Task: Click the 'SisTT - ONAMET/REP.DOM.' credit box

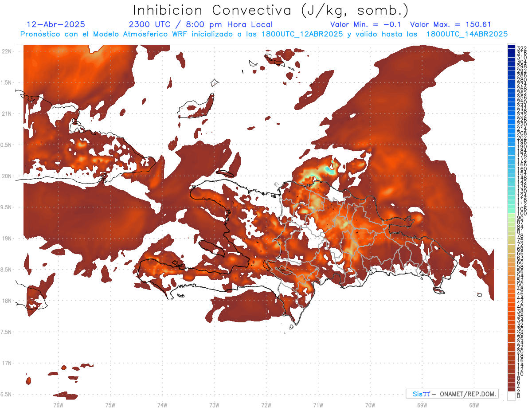Action: click(452, 394)
